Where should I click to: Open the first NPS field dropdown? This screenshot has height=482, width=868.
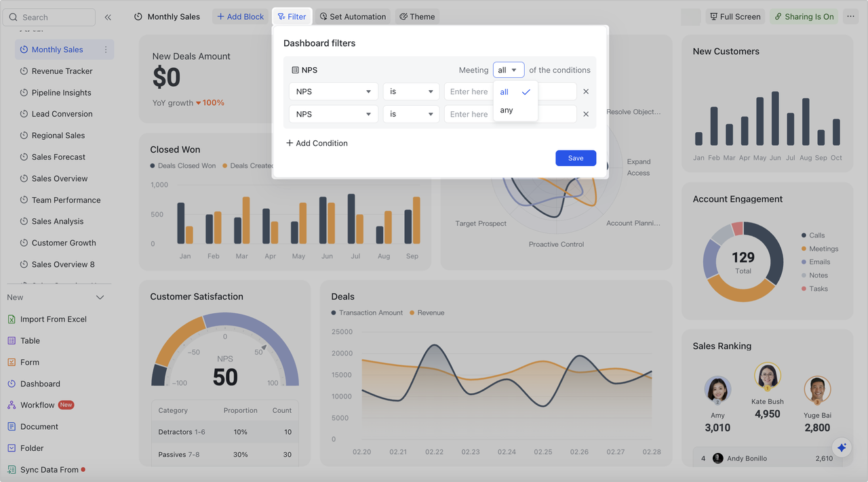(333, 91)
